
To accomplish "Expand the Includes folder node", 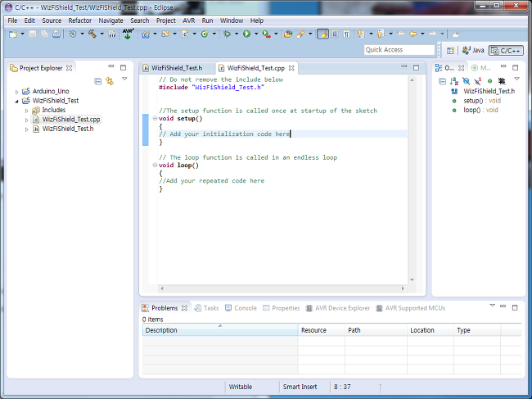I will point(26,111).
